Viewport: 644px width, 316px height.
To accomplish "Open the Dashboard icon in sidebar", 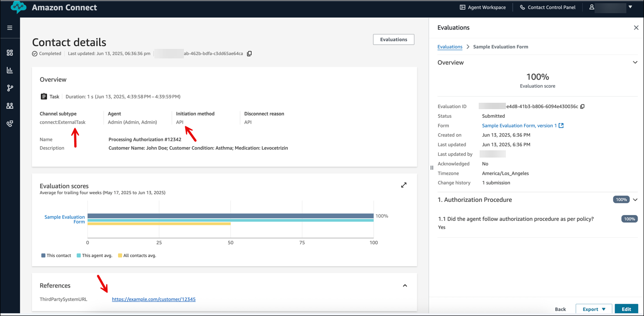I will click(x=10, y=53).
